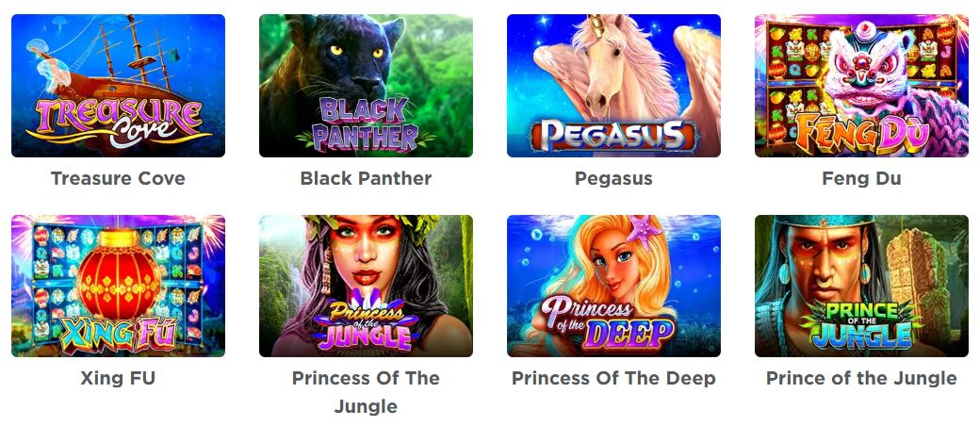
Task: Click the Feng Du caption
Action: 861,179
